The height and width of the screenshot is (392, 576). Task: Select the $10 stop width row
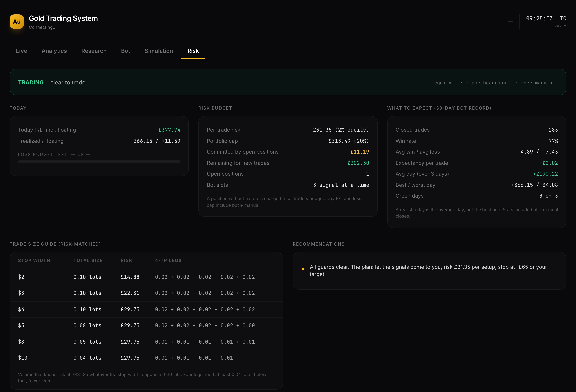coord(146,358)
